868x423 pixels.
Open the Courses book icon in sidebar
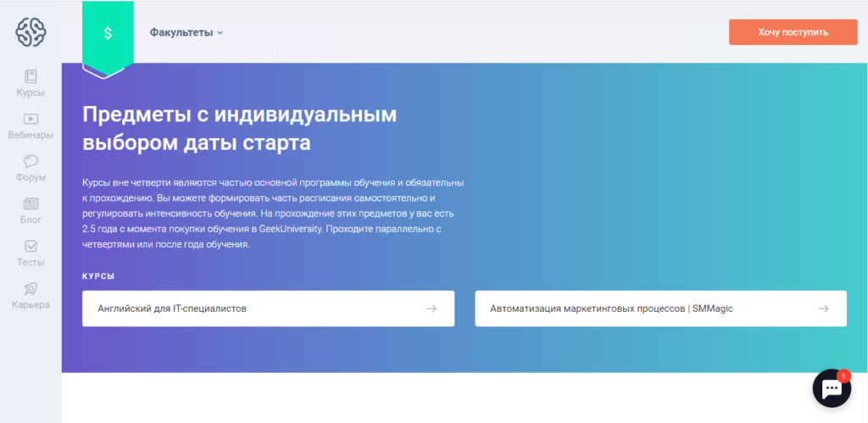tap(31, 76)
